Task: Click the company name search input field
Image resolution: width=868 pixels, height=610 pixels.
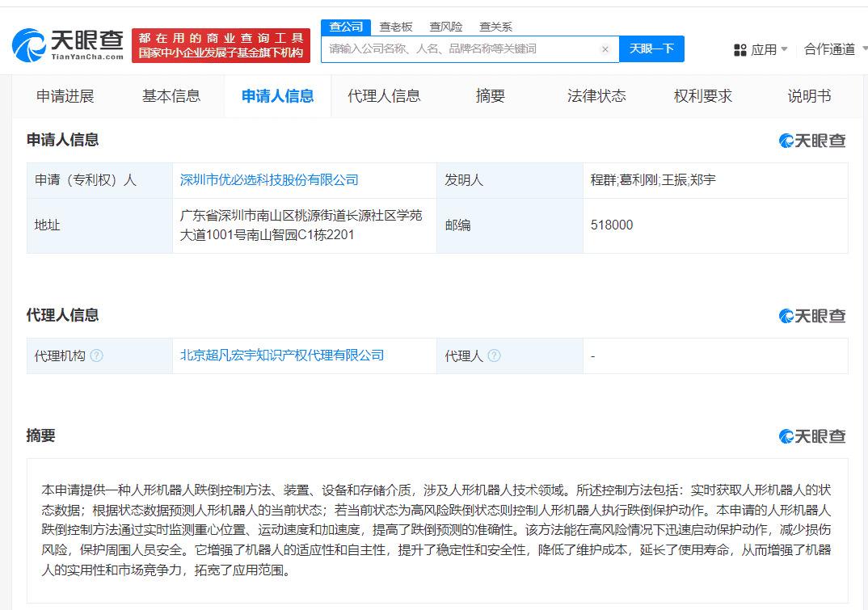Action: (461, 49)
